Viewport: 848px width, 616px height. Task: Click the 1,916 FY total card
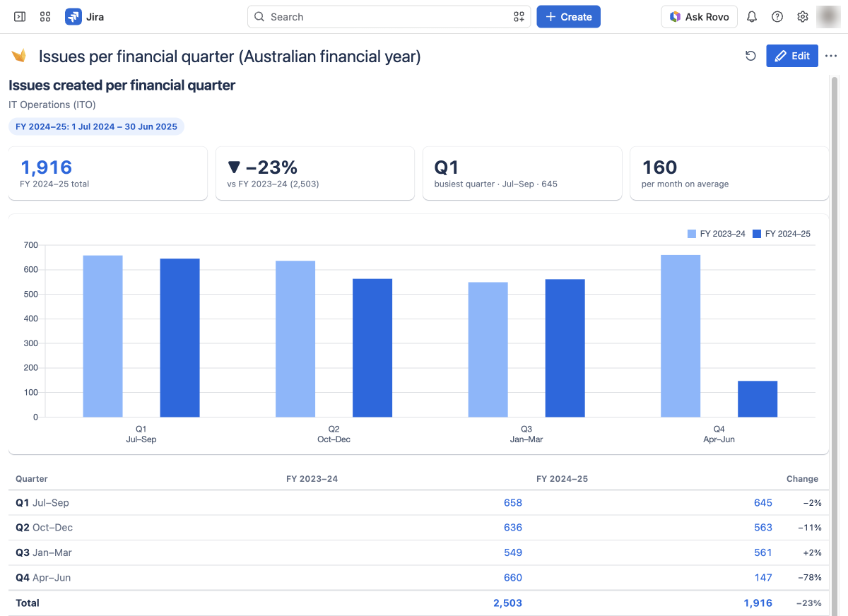[108, 174]
